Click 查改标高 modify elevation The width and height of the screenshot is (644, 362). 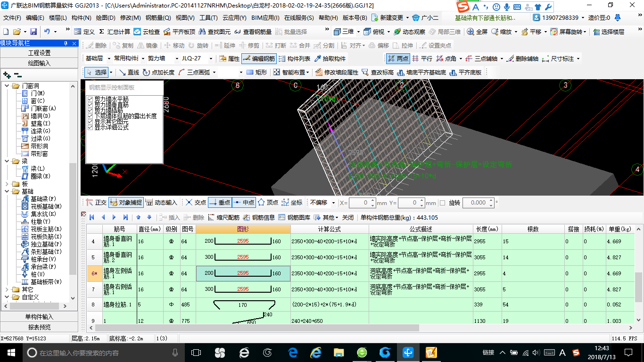pyautogui.click(x=378, y=72)
